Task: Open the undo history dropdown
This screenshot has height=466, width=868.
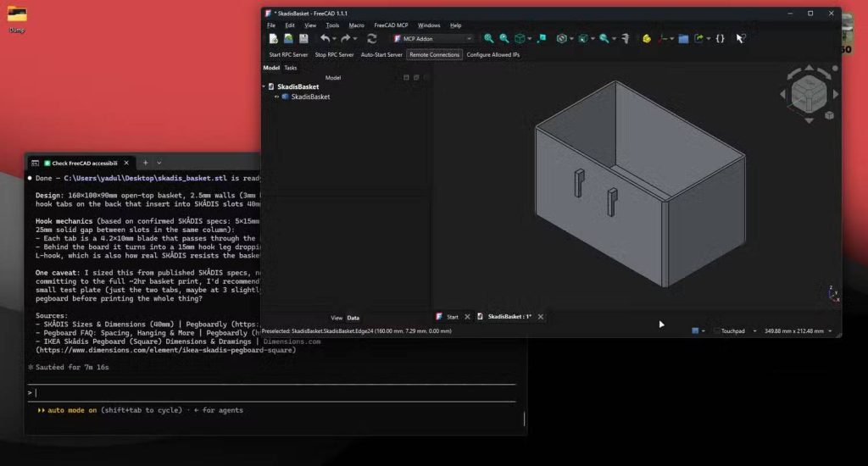Action: click(x=334, y=39)
